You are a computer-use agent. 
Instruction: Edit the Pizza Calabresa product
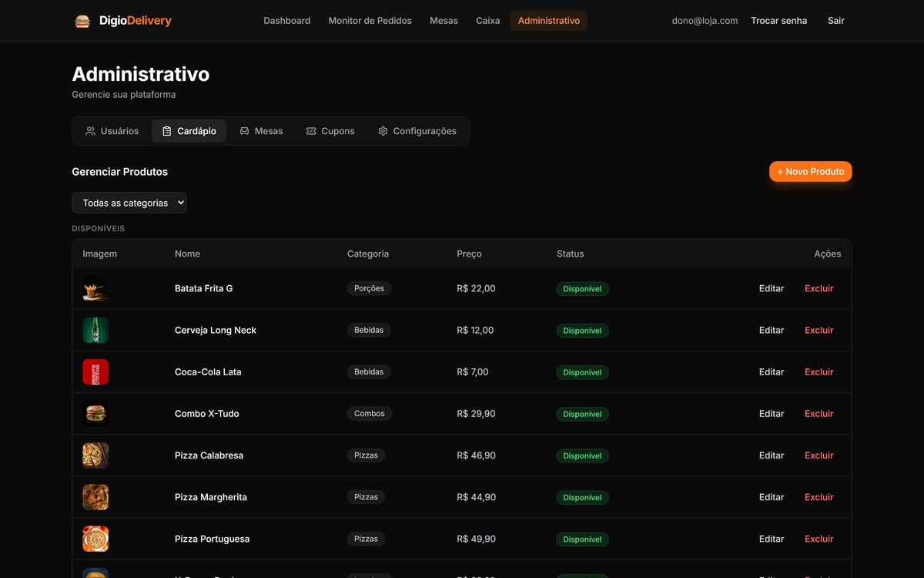tap(772, 455)
